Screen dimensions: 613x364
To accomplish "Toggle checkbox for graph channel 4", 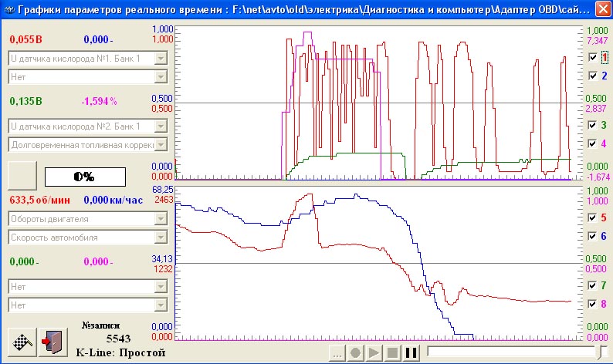I will pos(592,143).
